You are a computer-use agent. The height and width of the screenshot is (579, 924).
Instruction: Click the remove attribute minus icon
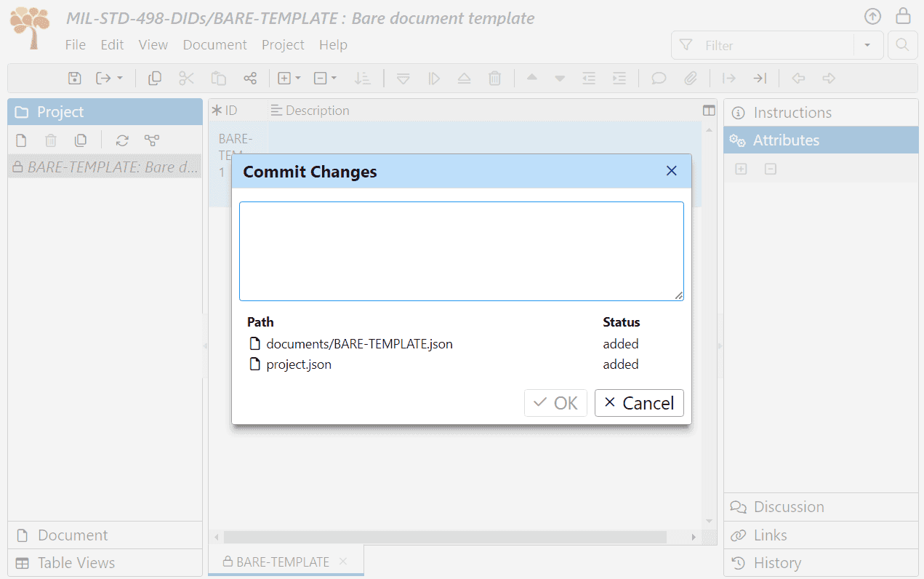(771, 169)
